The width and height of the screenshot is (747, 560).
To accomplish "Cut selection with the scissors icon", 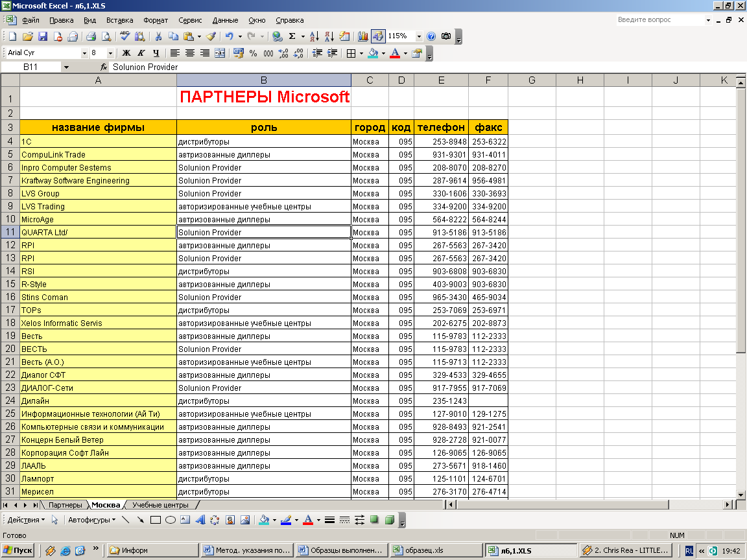I will pos(159,36).
